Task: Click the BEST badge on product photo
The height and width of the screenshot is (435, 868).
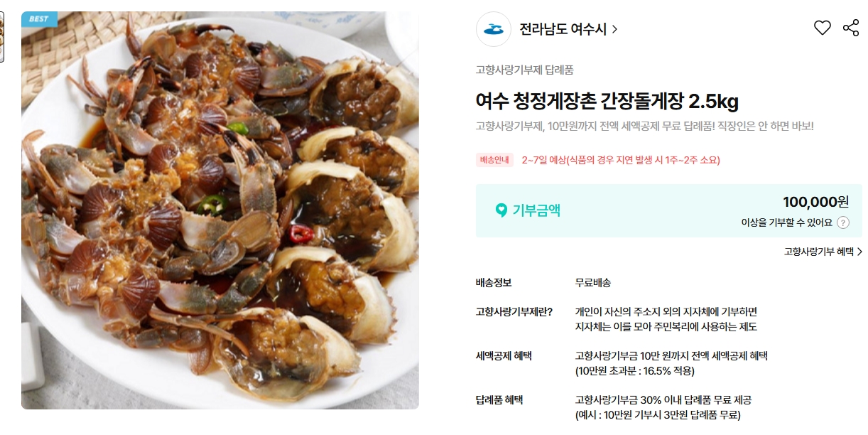Action: (x=39, y=18)
